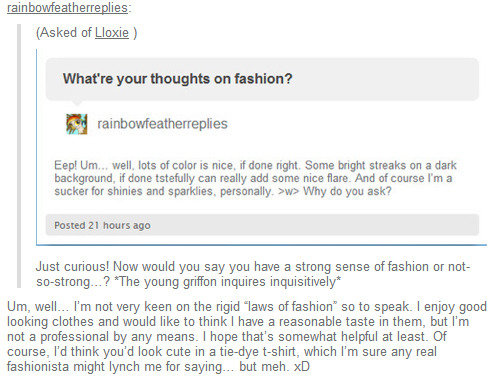Click the grey vertical blockquote bar
This screenshot has width=494, height=376.
coord(19,156)
